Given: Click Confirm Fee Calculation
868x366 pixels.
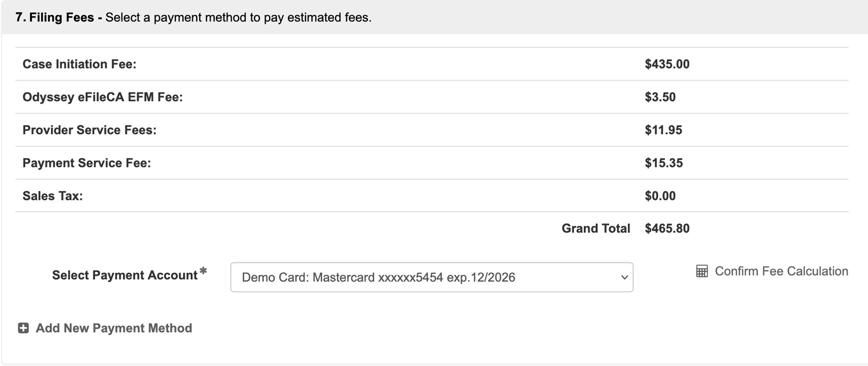Looking at the screenshot, I should pyautogui.click(x=781, y=270).
